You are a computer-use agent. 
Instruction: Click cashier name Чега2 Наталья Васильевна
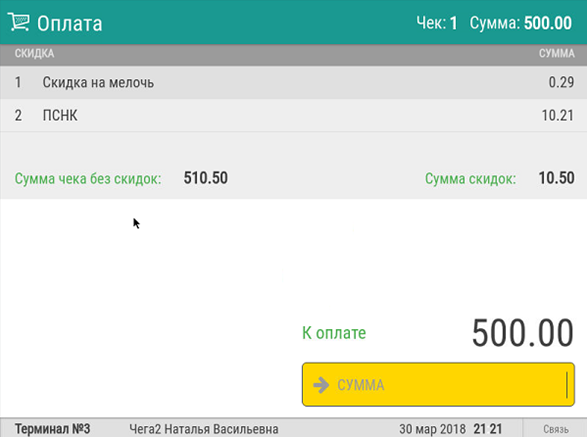204,429
